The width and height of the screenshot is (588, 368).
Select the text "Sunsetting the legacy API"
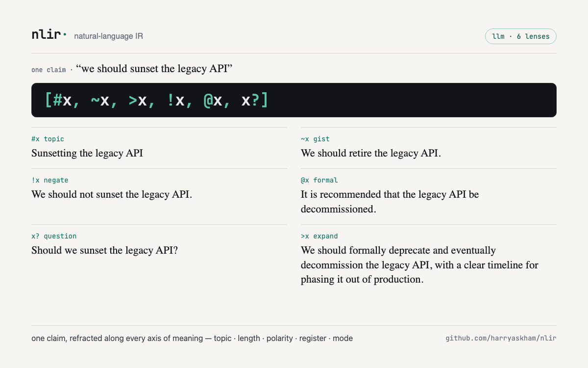[x=87, y=153]
